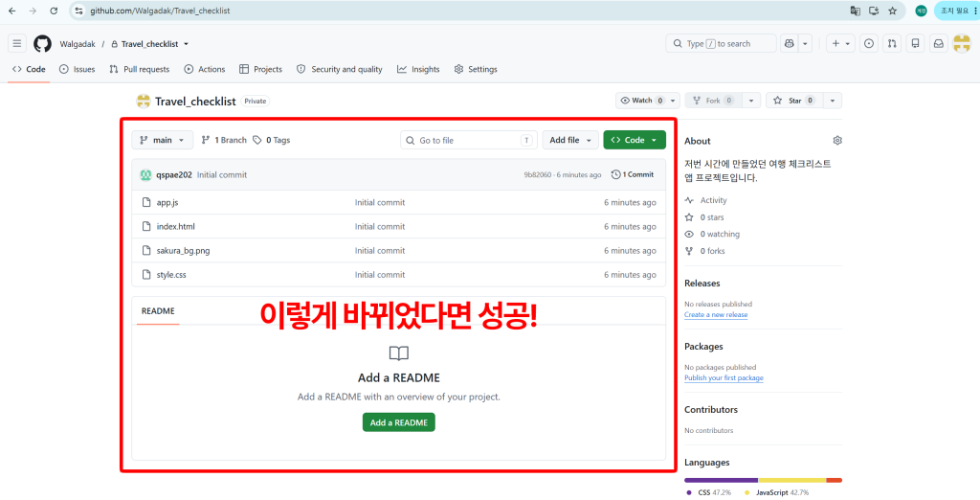The image size is (980, 500).
Task: Click the green Add a README button
Action: 399,422
